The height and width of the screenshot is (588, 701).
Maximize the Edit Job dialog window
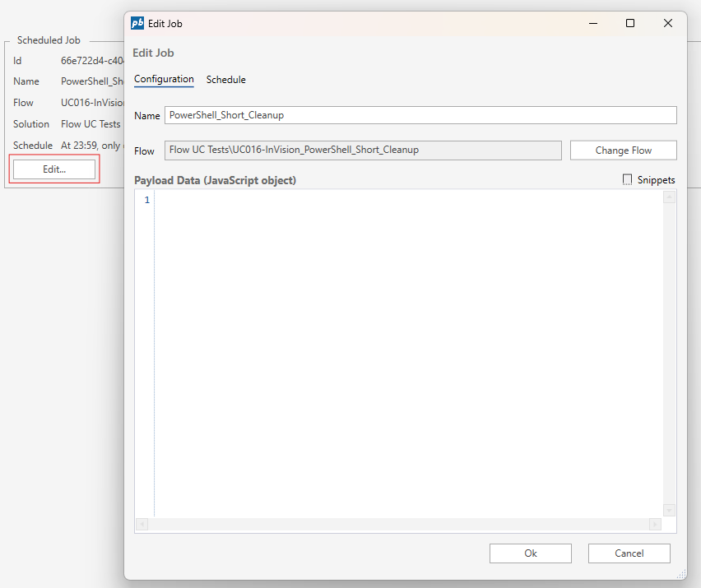630,24
